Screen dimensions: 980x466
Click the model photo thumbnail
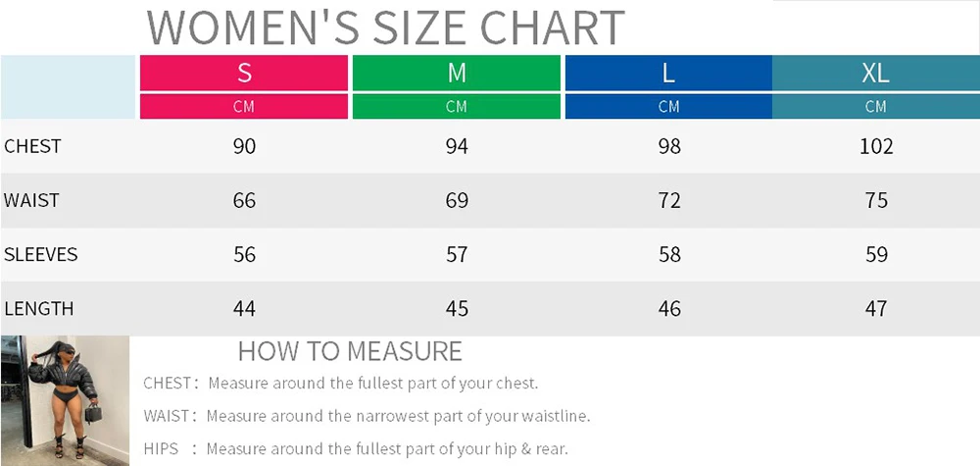coord(65,401)
